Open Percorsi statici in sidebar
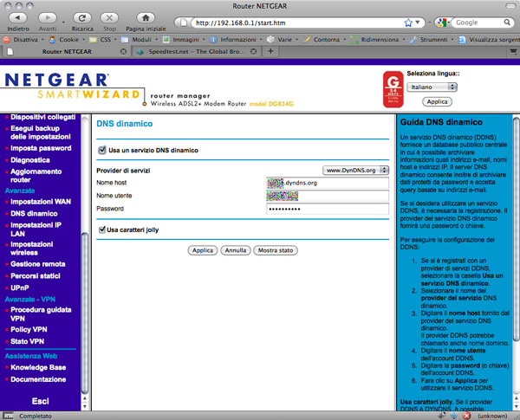 coord(36,275)
